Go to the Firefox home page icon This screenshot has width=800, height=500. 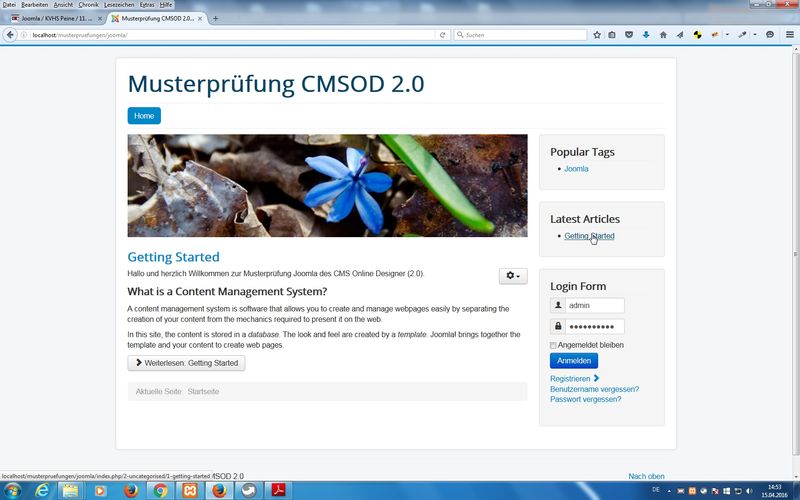(x=663, y=35)
